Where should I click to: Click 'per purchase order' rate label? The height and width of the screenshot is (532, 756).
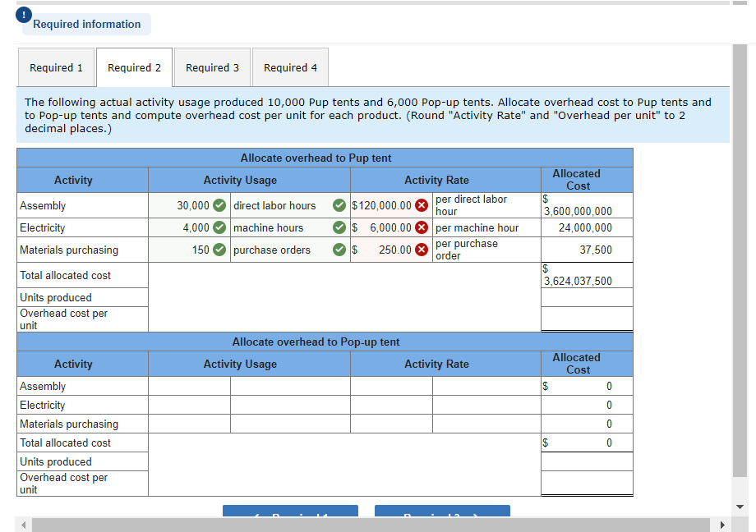click(x=466, y=250)
